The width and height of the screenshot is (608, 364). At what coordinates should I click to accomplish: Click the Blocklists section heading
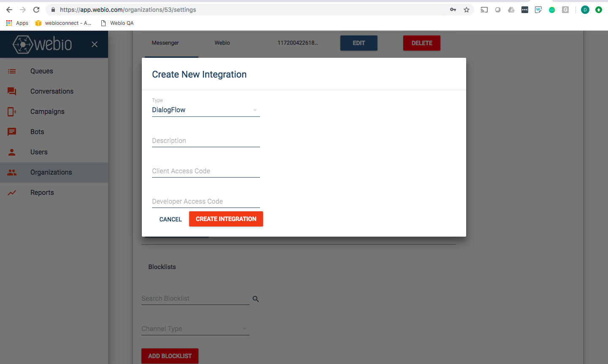pyautogui.click(x=162, y=267)
